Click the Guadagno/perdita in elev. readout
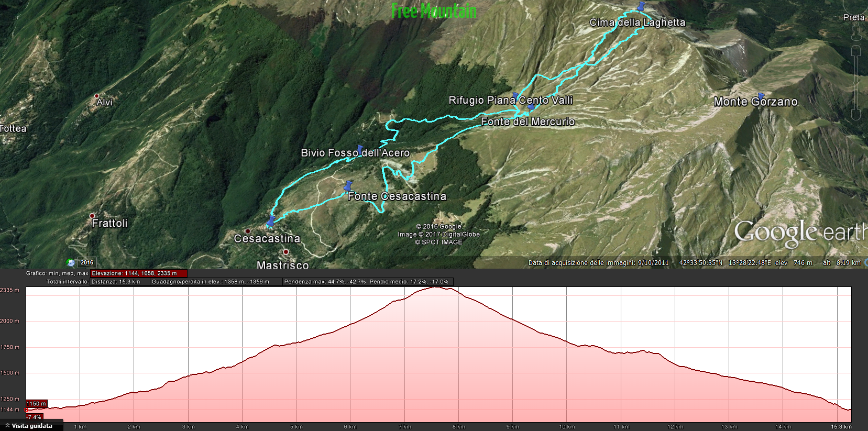Screen dimensions: 868x431 pos(216,282)
